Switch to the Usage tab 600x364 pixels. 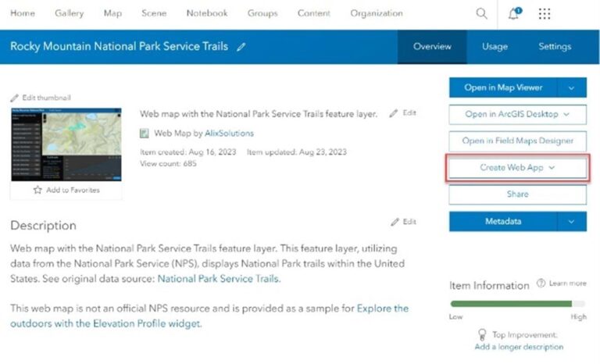(x=495, y=47)
